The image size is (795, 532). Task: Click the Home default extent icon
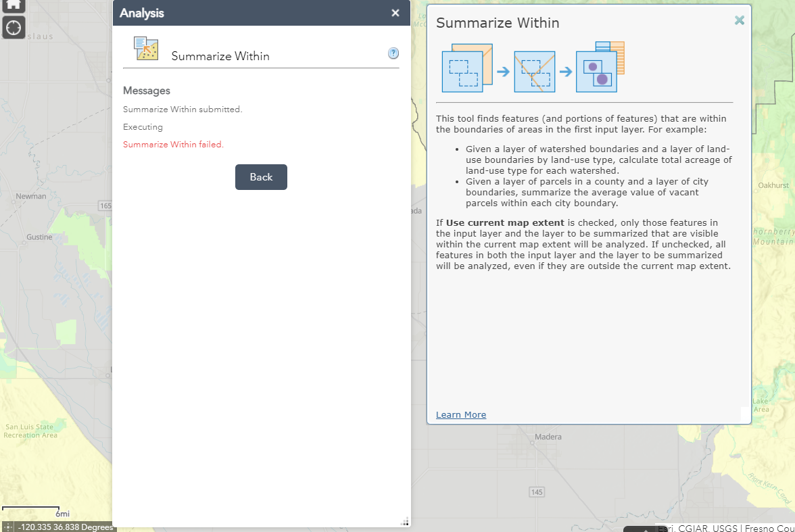click(14, 5)
